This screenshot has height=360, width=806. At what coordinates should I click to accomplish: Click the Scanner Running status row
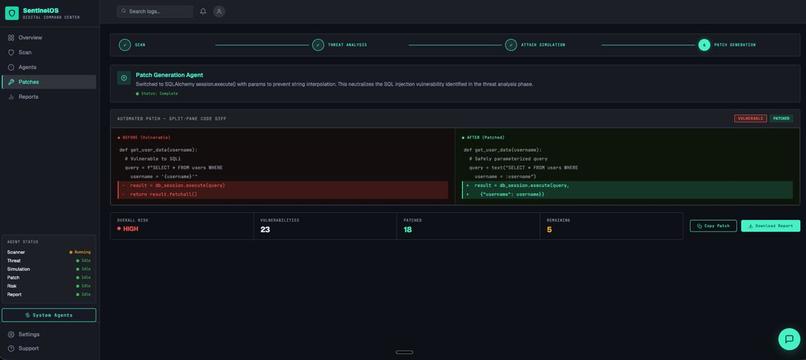[x=49, y=252]
